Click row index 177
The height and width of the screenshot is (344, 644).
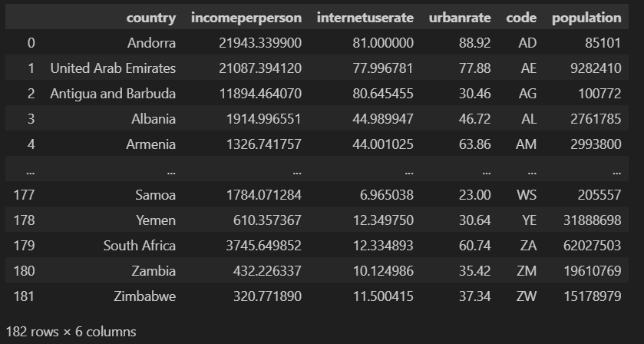[x=25, y=195]
